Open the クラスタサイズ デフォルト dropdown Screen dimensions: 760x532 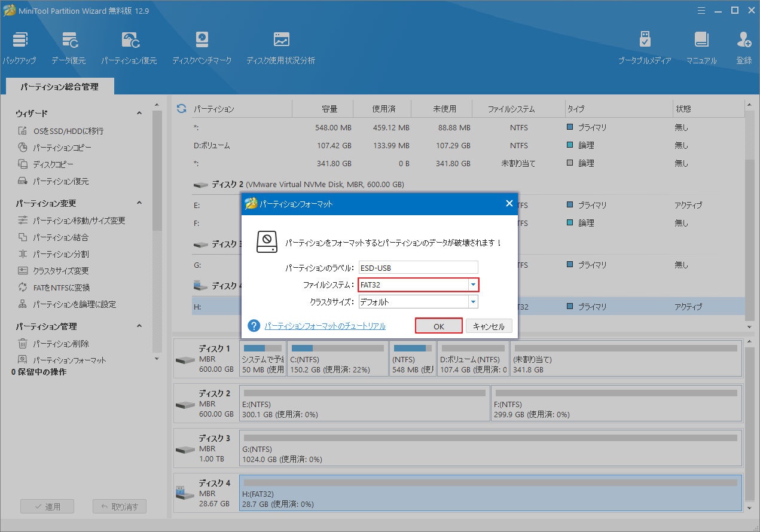click(x=472, y=302)
